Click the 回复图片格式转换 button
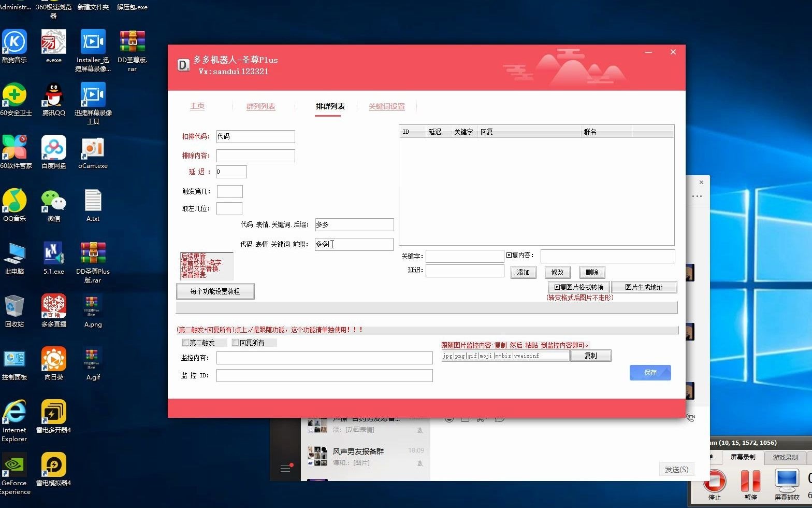 pos(578,287)
